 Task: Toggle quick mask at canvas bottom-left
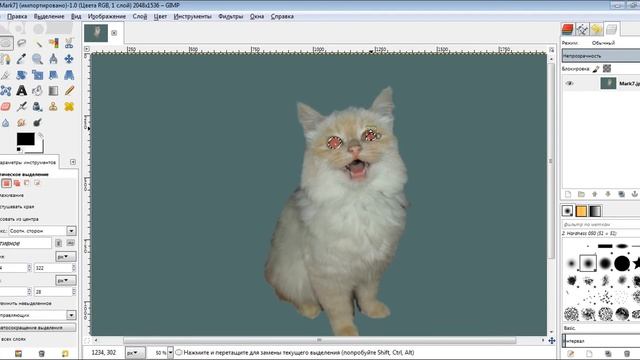87,340
